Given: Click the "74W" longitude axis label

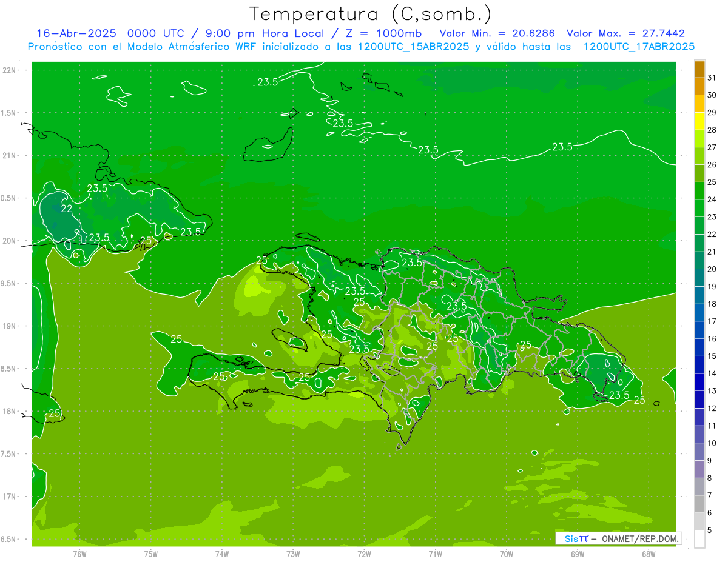Looking at the screenshot, I should pos(222,554).
